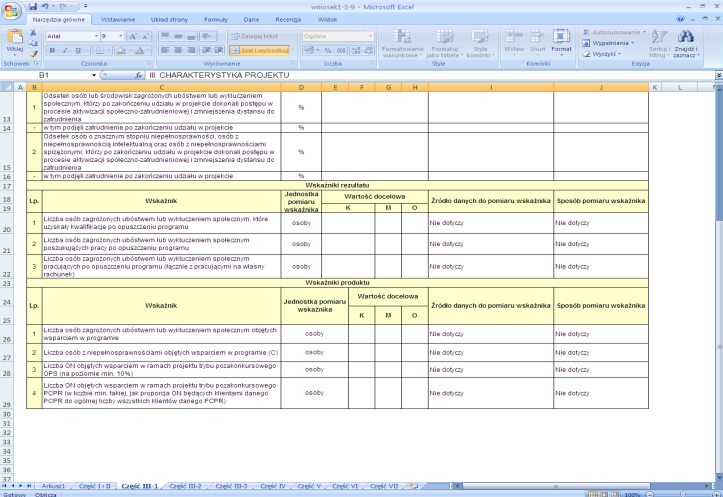Decrease font size with smaller A
This screenshot has height=497, width=723.
145,36
